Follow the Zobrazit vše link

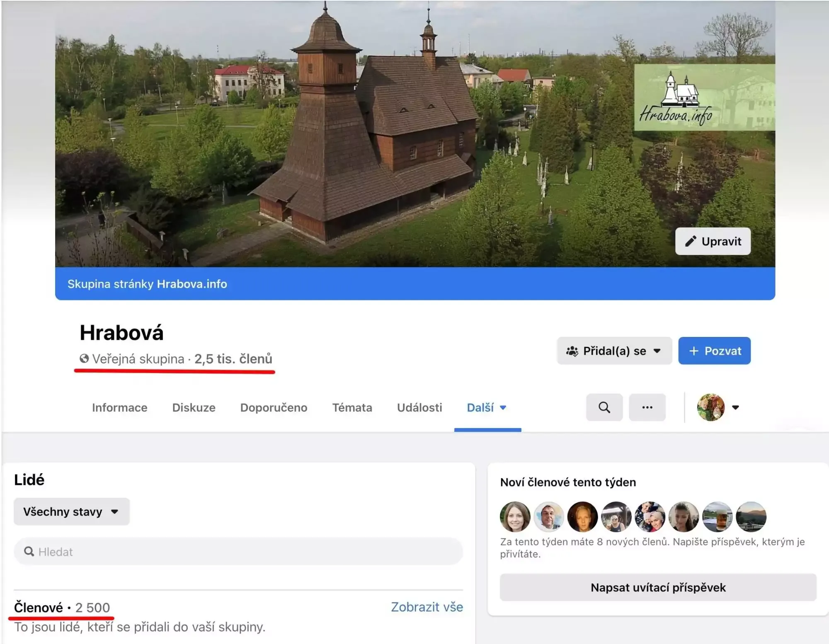point(427,607)
